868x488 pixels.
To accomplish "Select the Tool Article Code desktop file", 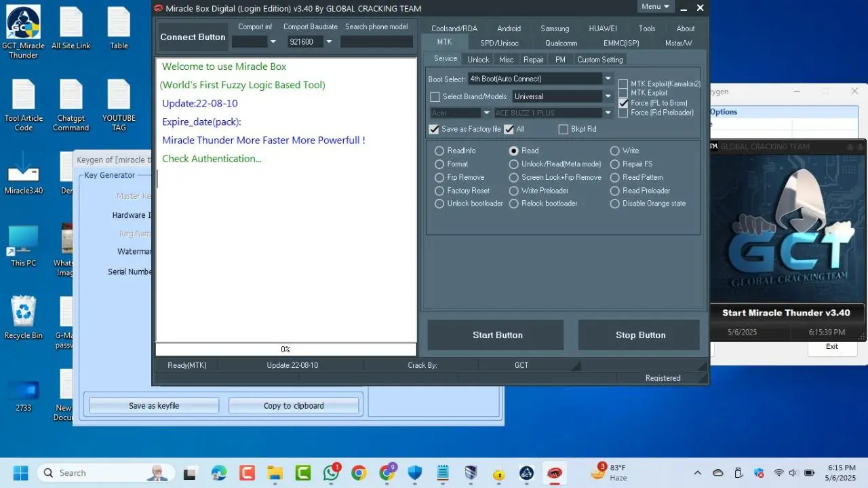I will point(23,106).
